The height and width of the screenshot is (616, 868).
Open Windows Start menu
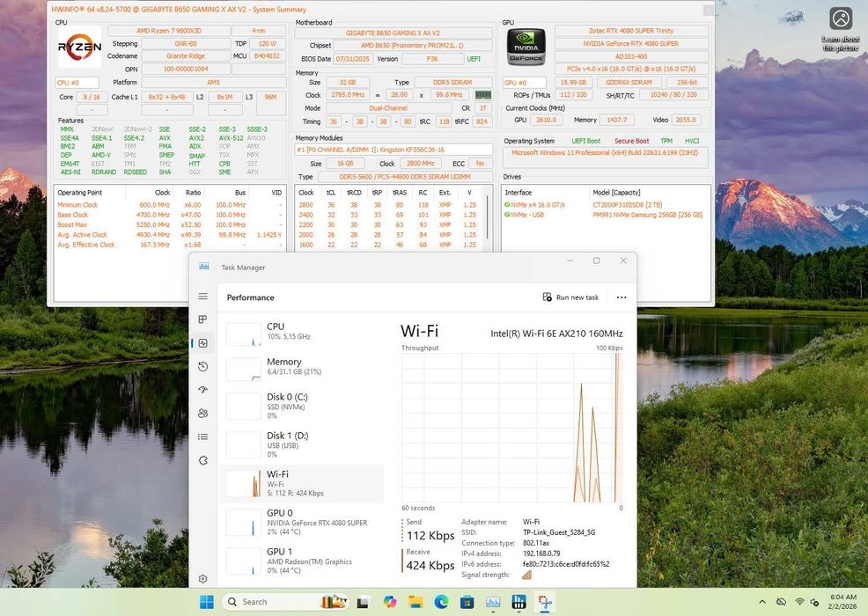[207, 602]
